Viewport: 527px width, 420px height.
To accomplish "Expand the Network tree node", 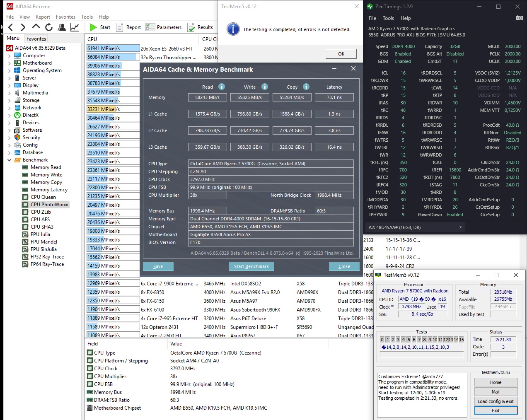I will point(10,107).
